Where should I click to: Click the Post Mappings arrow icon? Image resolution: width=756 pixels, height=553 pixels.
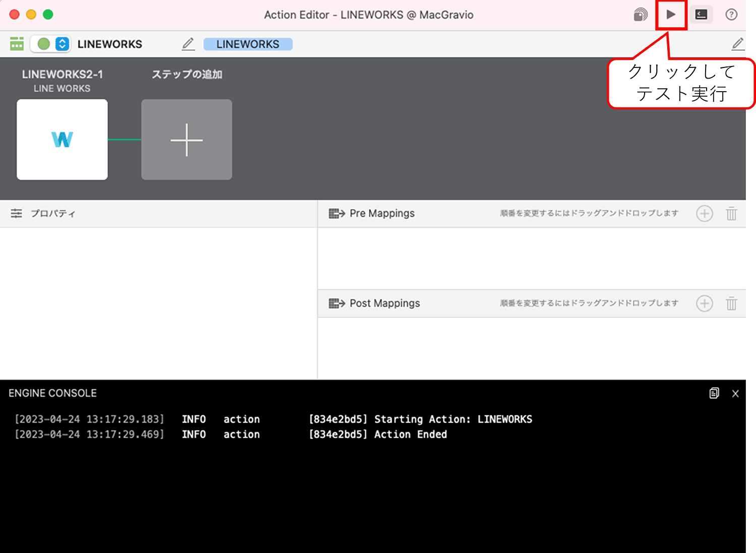[337, 303]
